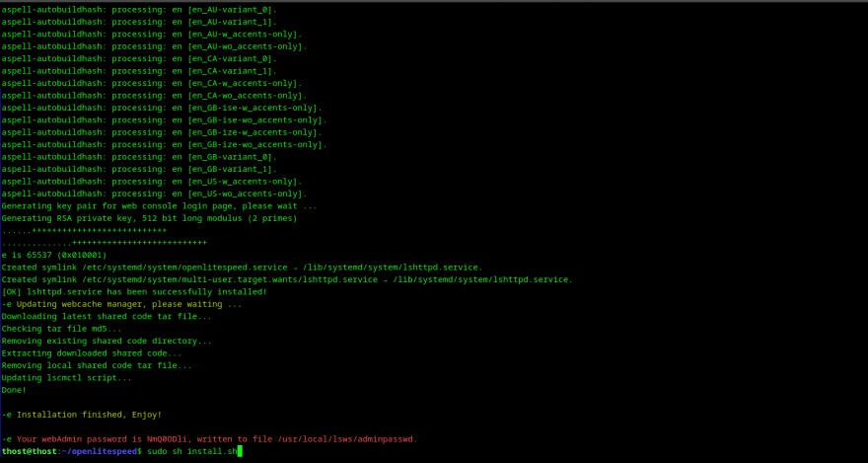Click the 'e is 65537 (0x010001)' line

(54, 255)
